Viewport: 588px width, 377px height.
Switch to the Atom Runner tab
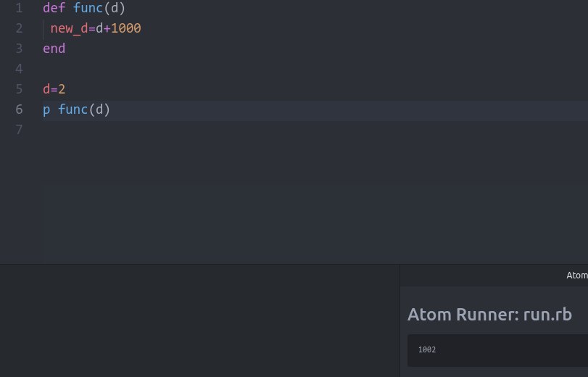576,275
